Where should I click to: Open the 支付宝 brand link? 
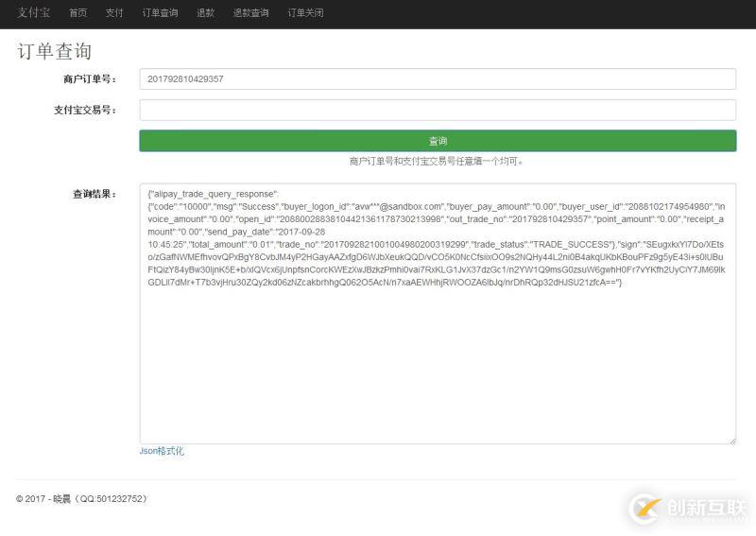(x=34, y=13)
